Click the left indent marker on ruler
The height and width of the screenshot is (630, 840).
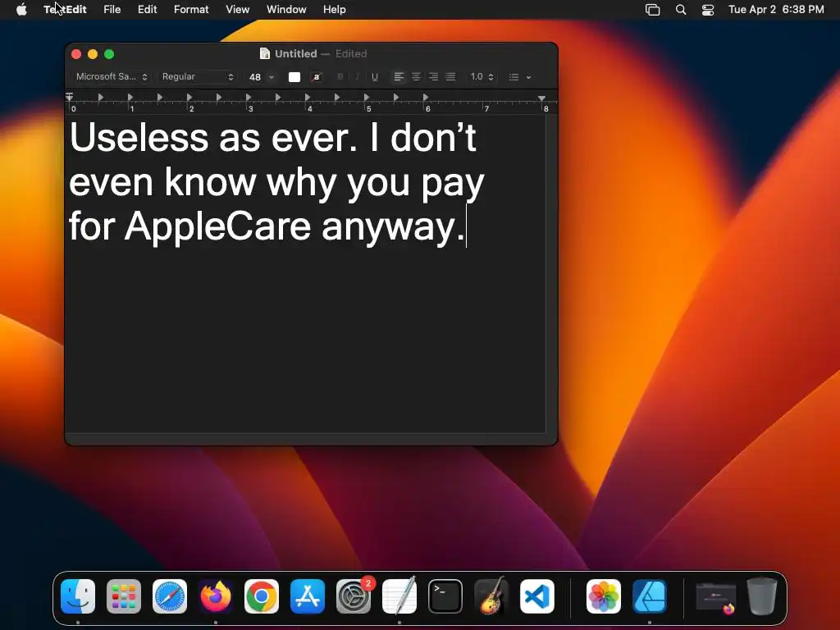point(70,98)
